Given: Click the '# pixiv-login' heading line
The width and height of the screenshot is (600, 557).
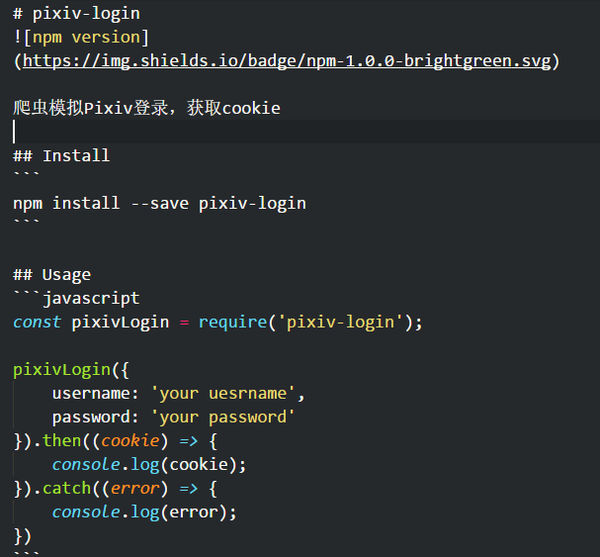Looking at the screenshot, I should (x=76, y=14).
